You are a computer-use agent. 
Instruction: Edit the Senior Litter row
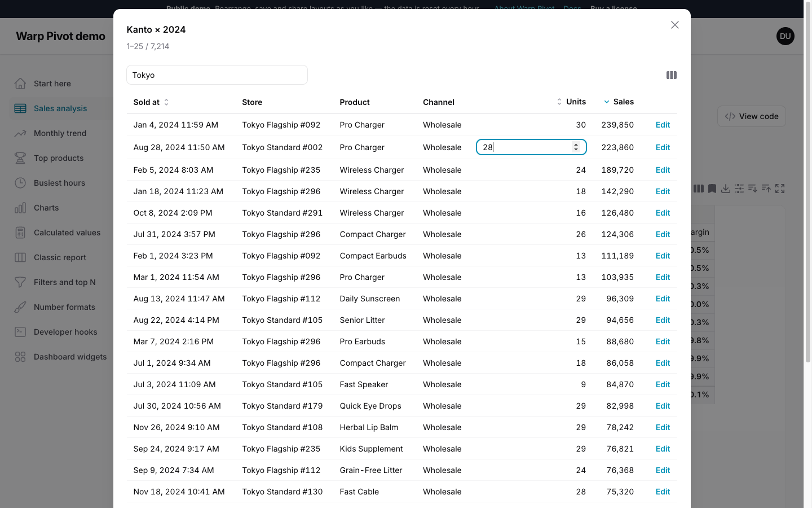[x=663, y=320]
